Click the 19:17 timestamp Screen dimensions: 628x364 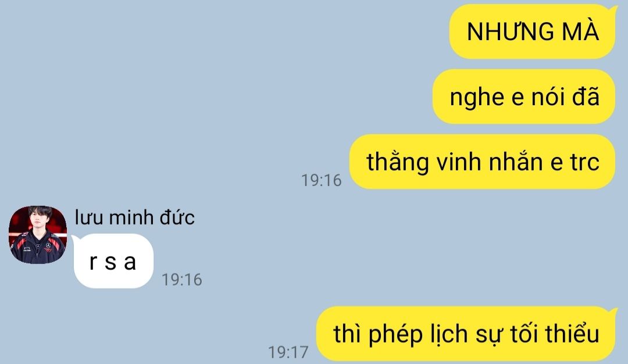tap(288, 352)
